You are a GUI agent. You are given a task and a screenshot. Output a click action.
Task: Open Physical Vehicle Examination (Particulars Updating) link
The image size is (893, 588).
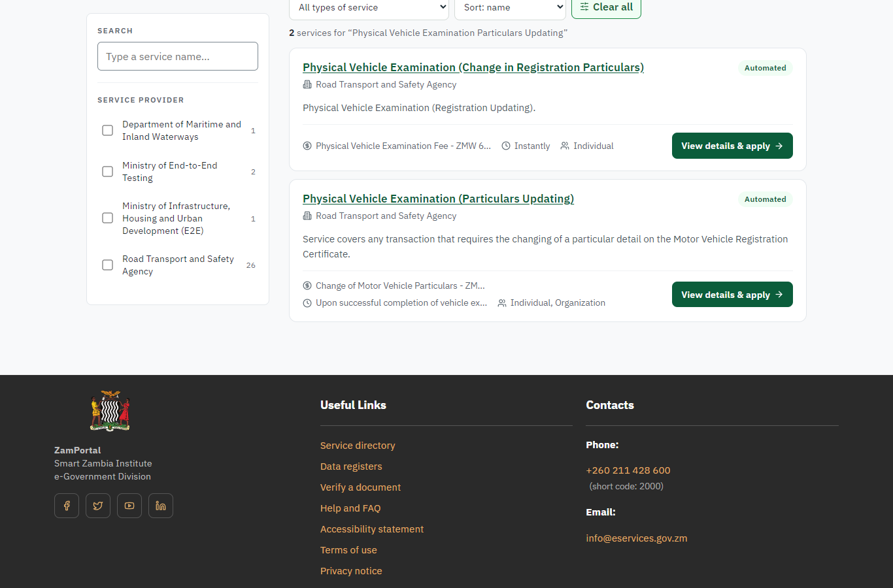[438, 199]
